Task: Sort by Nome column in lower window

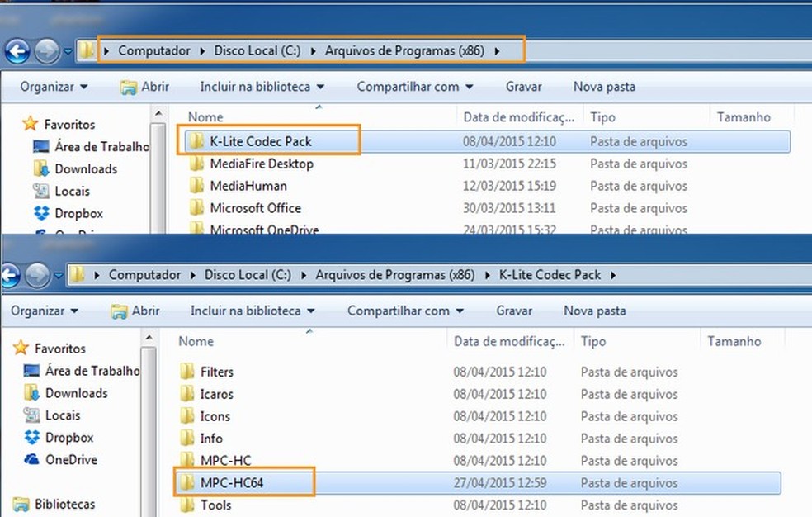Action: 196,341
